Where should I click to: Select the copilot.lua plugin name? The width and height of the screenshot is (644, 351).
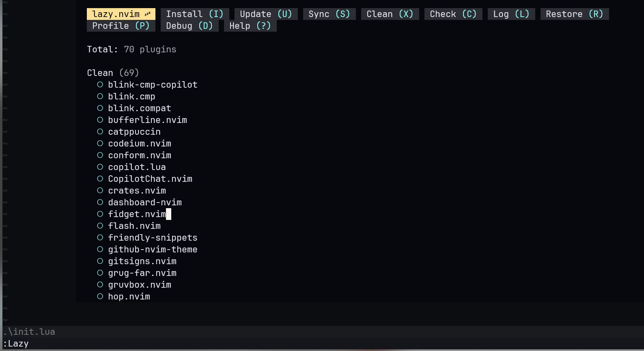[x=137, y=167]
